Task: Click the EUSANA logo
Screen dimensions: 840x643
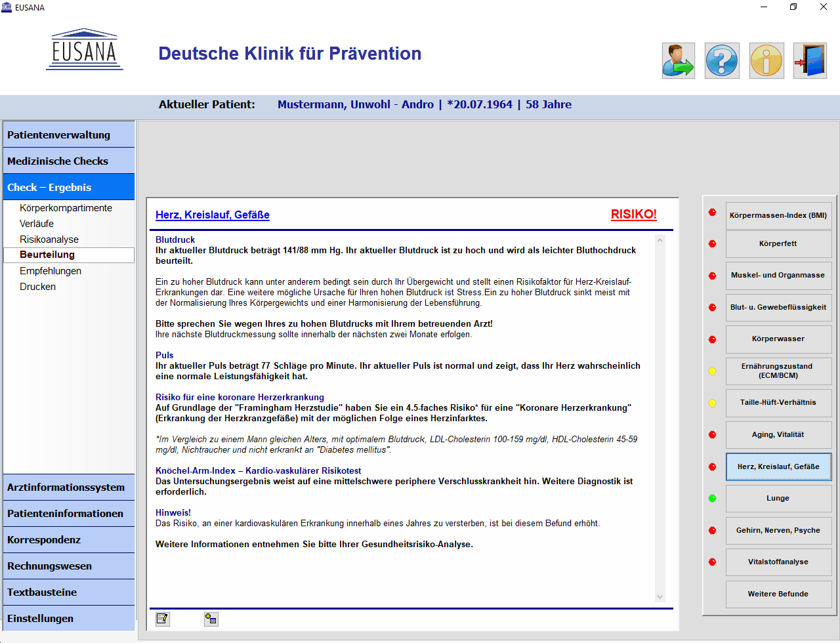Action: pos(85,49)
